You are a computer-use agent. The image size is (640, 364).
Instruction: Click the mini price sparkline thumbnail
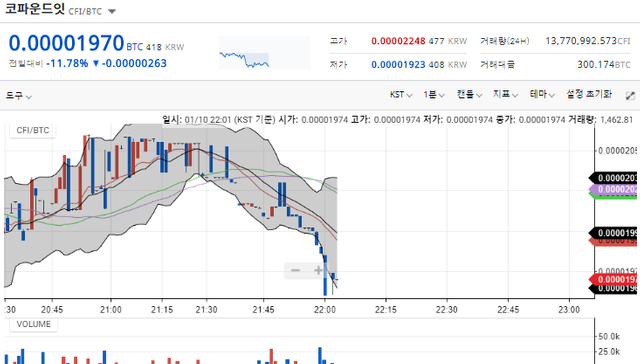click(x=264, y=53)
